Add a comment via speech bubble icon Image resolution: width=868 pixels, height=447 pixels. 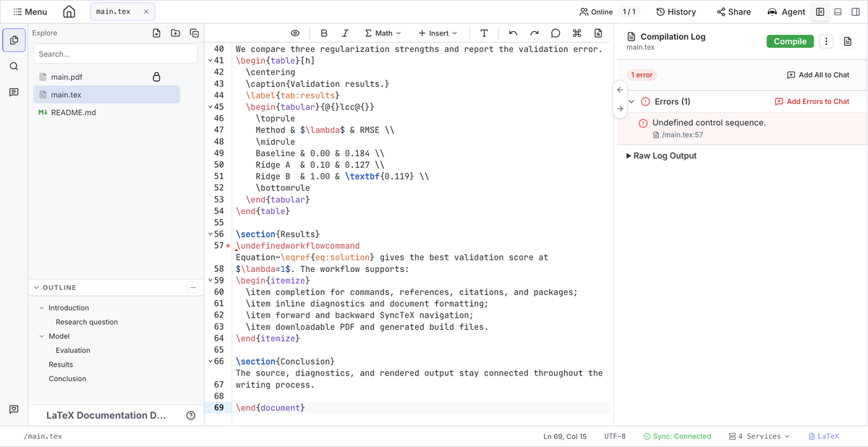[x=556, y=33]
